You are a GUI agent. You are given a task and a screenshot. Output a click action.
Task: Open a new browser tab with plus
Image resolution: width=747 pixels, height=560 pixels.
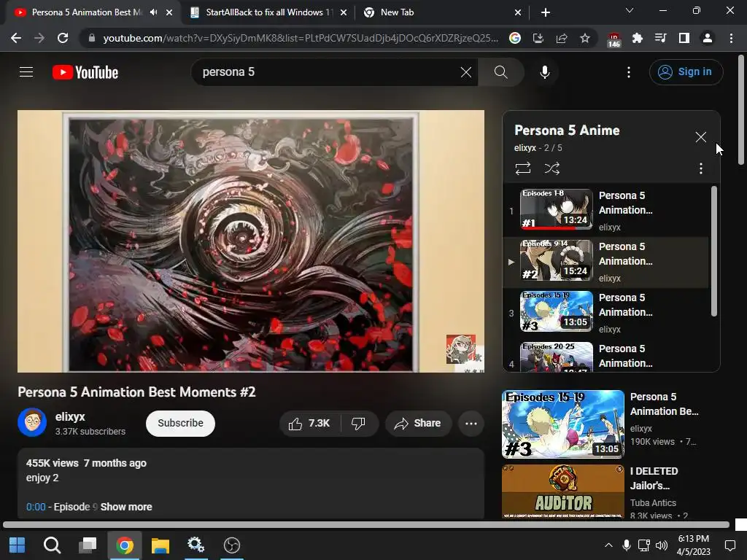click(x=546, y=12)
